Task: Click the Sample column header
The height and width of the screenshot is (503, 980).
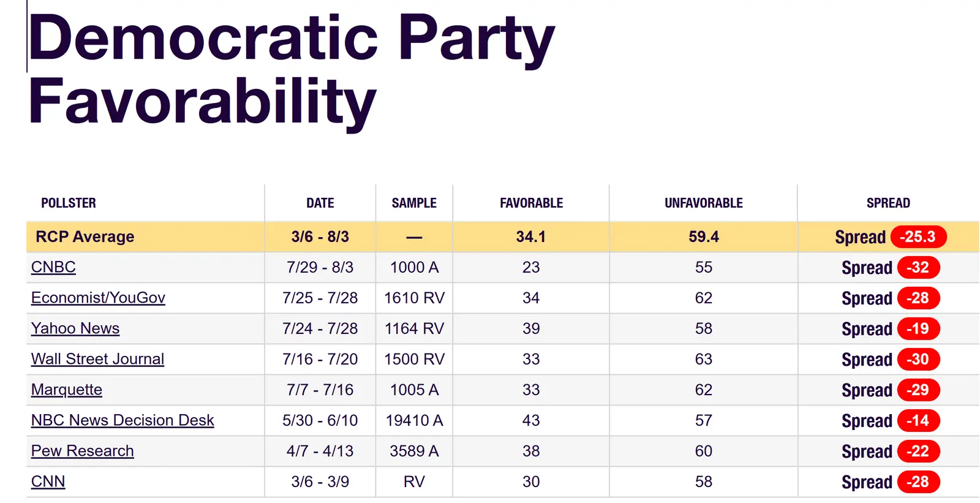Action: point(414,203)
